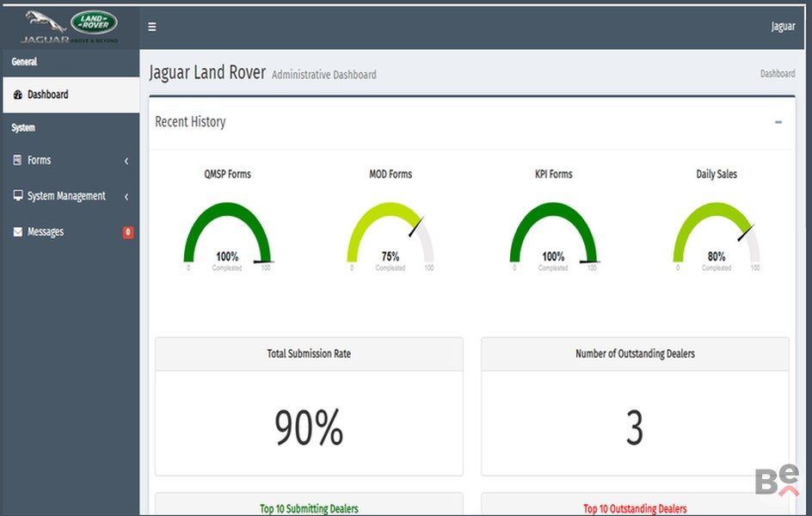
Task: Click the Forms icon in sidebar
Action: [x=18, y=160]
